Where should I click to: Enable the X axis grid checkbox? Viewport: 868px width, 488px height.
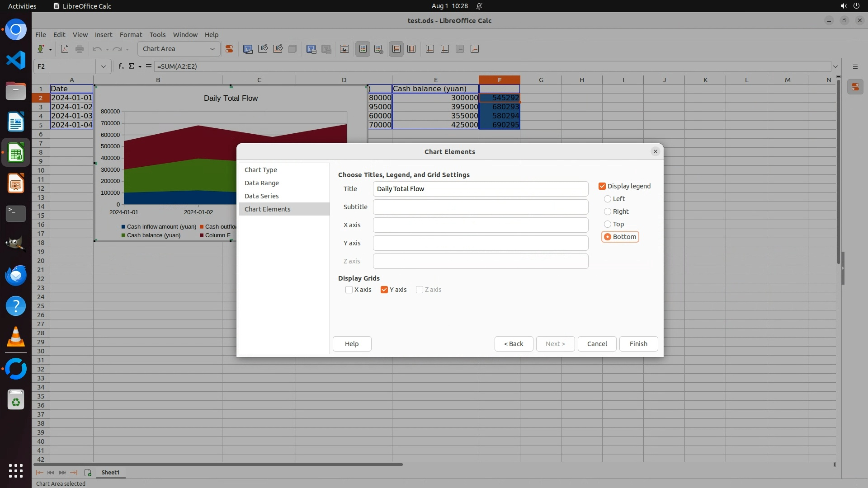pos(349,290)
